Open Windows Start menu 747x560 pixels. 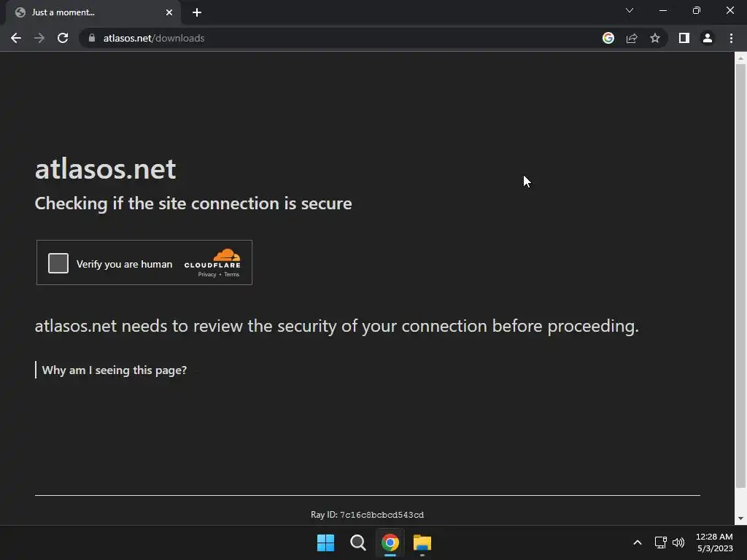pyautogui.click(x=326, y=542)
